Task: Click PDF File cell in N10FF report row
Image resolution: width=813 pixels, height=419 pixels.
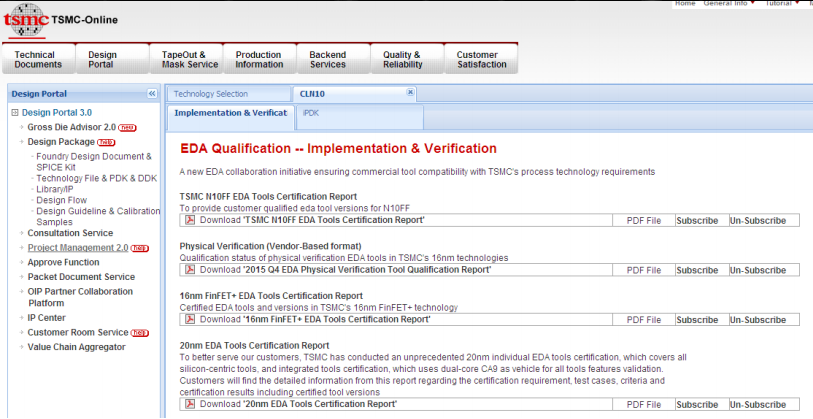Action: 643,220
